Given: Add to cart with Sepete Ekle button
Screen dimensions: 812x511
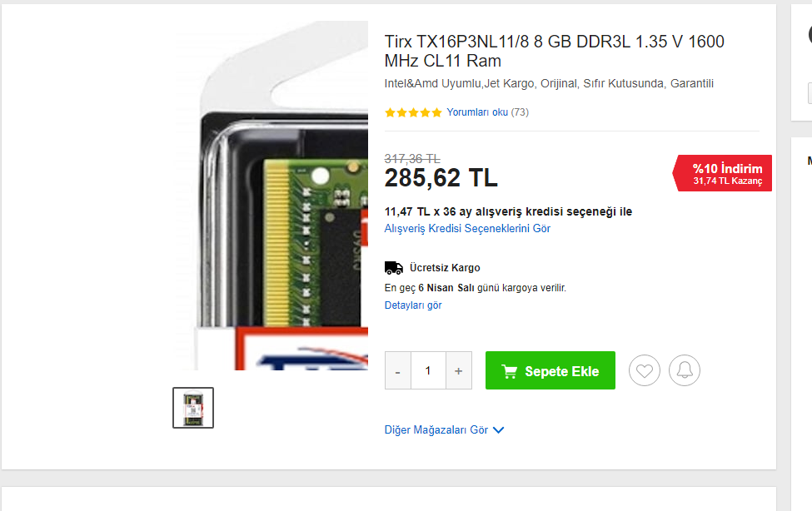Looking at the screenshot, I should coord(550,370).
